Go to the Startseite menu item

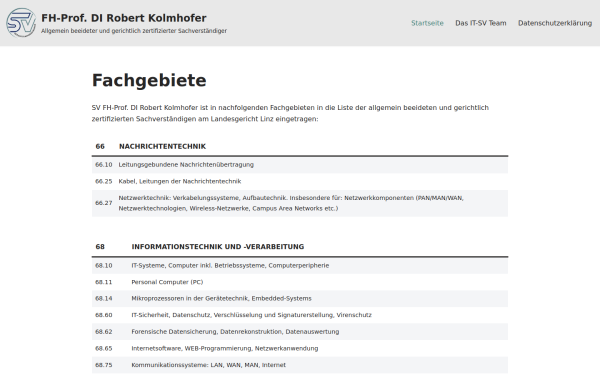427,23
